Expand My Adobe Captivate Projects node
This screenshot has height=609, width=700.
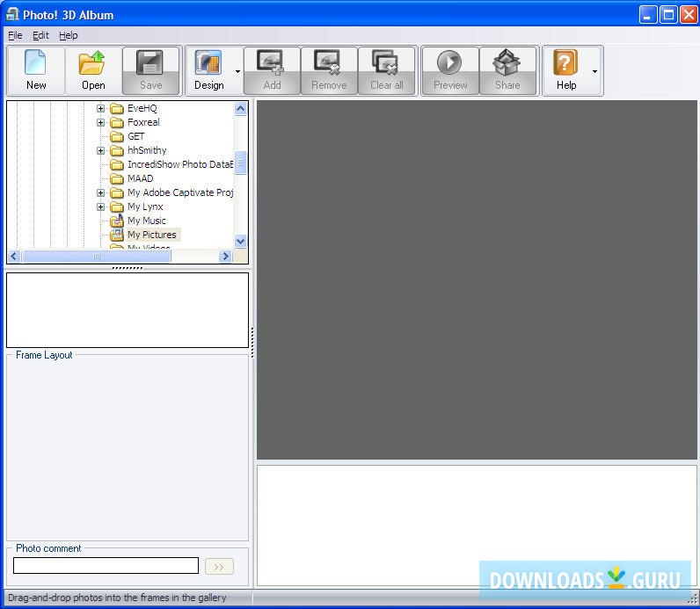100,192
